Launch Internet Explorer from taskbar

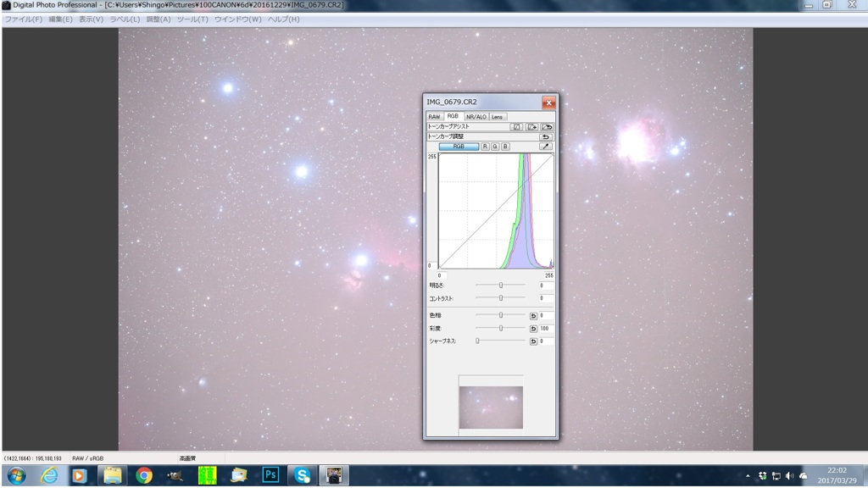tap(48, 476)
